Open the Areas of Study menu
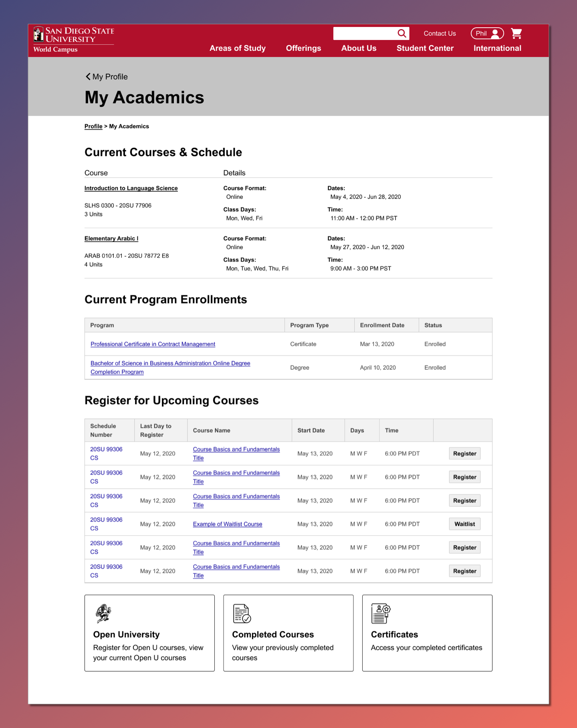The width and height of the screenshot is (577, 728). point(238,48)
